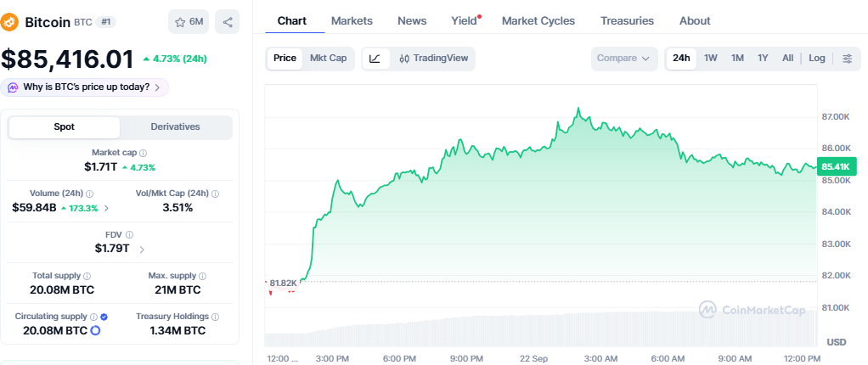The image size is (868, 365).
Task: Select the Derivatives tab
Action: click(176, 127)
